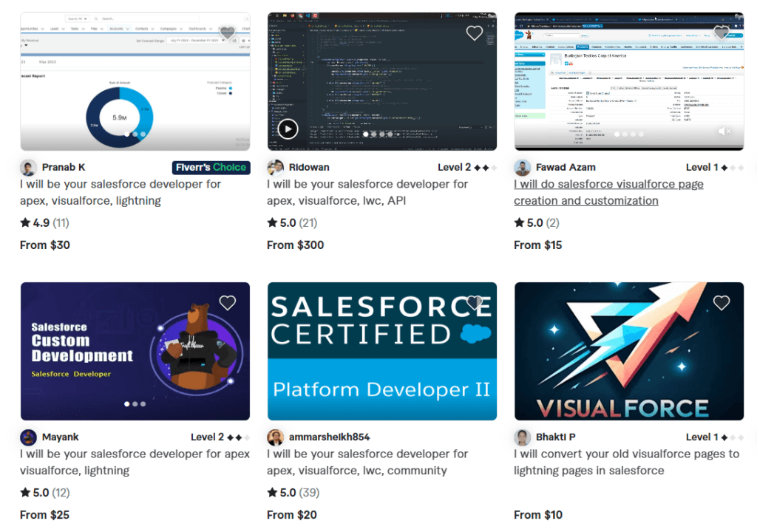Open Ridowan's code editor thumbnail

pyautogui.click(x=382, y=81)
